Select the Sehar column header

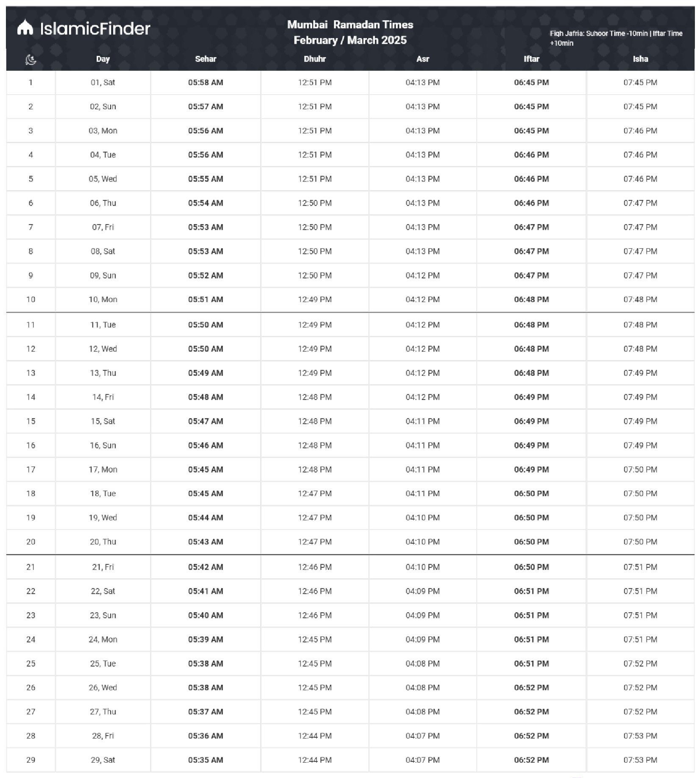(x=206, y=59)
